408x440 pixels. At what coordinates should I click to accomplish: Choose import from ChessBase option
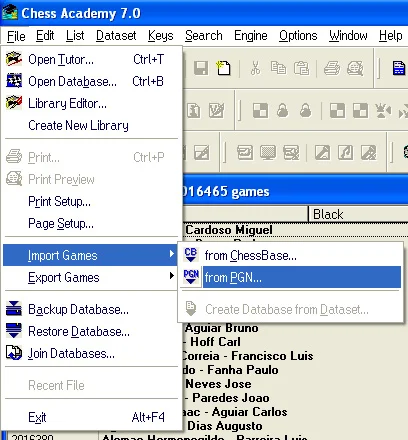click(x=292, y=255)
